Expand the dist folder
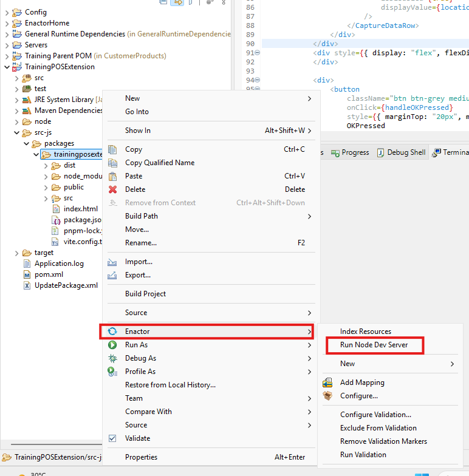 [46, 165]
